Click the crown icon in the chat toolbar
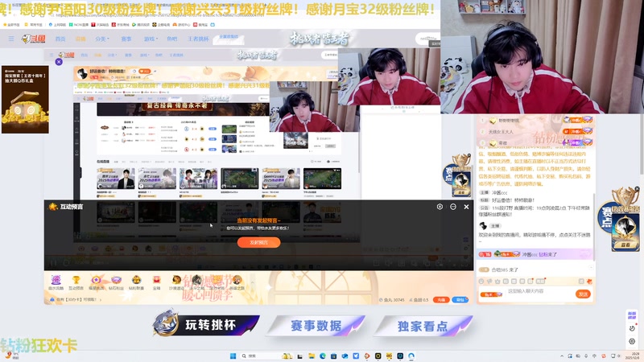644x362 pixels. pos(497,281)
